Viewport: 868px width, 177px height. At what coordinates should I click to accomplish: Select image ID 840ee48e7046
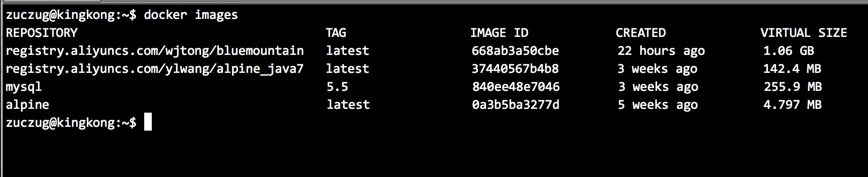point(516,87)
